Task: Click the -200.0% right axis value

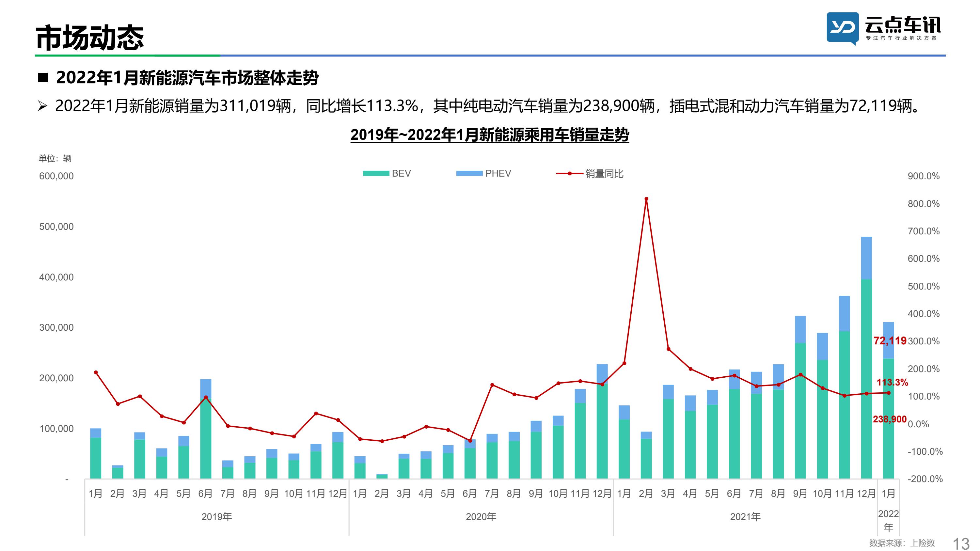Action: click(925, 479)
